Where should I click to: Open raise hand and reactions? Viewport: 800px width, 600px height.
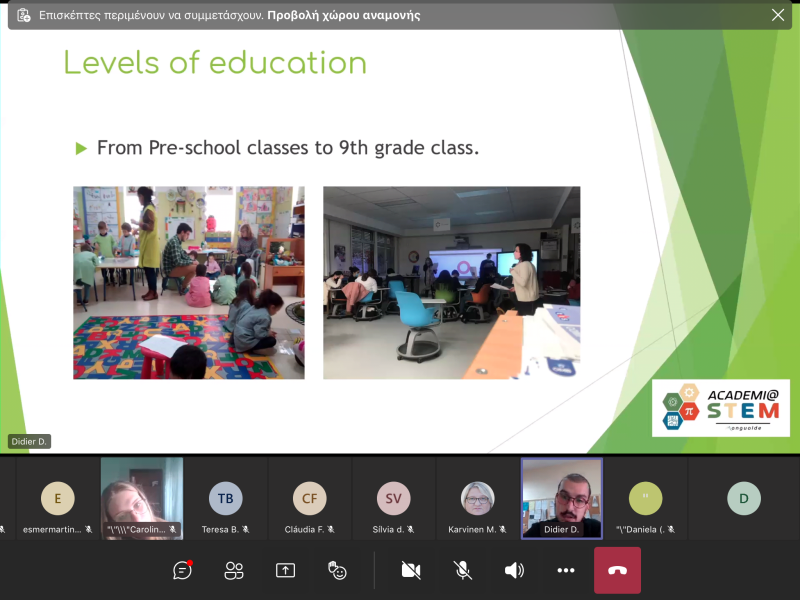point(337,570)
